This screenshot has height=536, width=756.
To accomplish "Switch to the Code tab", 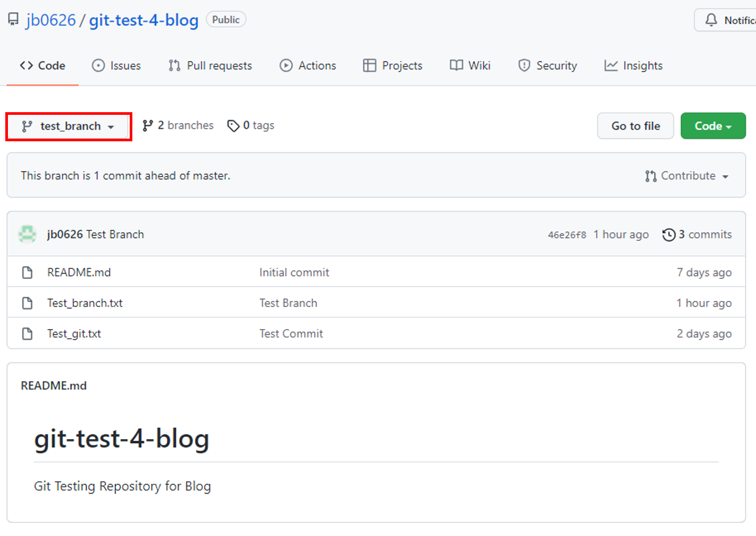I will [42, 66].
